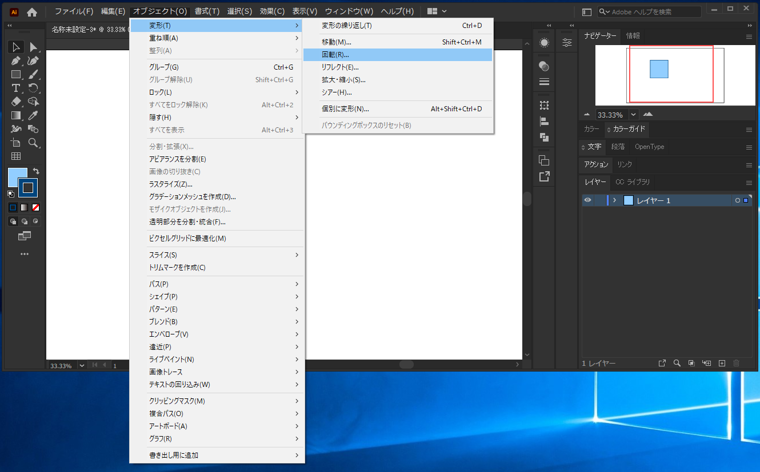The width and height of the screenshot is (760, 472).
Task: Choose リフレクト(E)... menu item
Action: click(397, 67)
